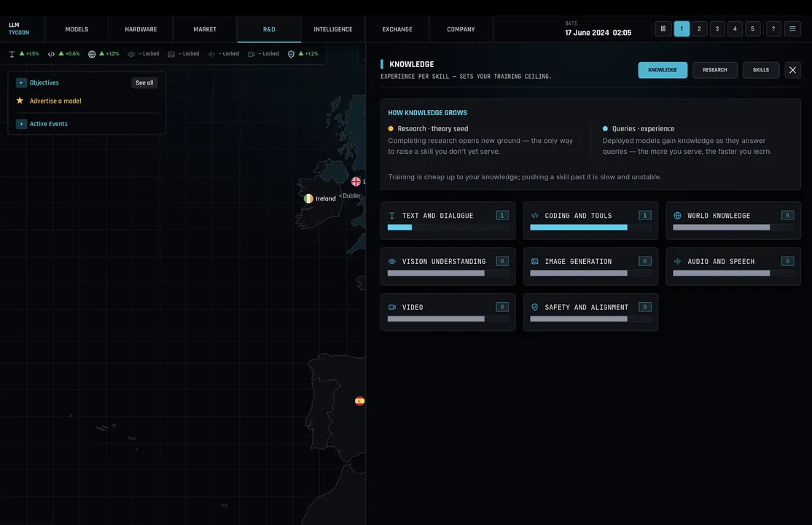The width and height of the screenshot is (812, 525).
Task: Set game speed to 3
Action: (x=717, y=29)
